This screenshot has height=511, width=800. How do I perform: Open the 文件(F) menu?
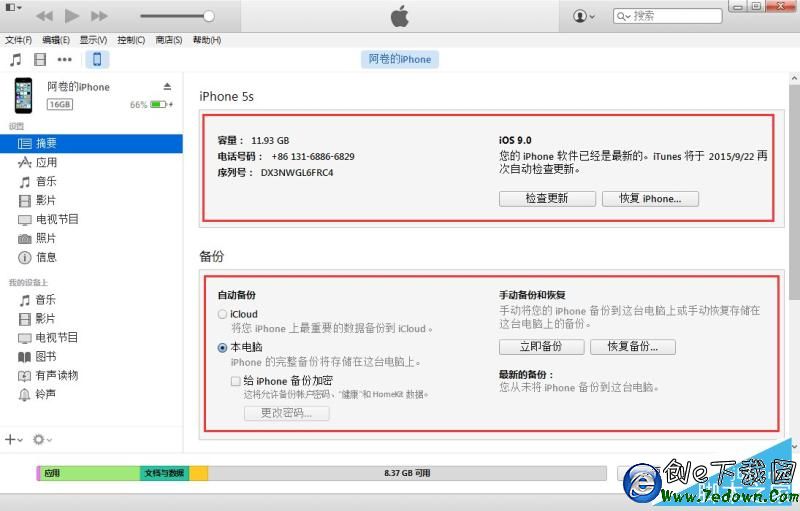tap(18, 40)
